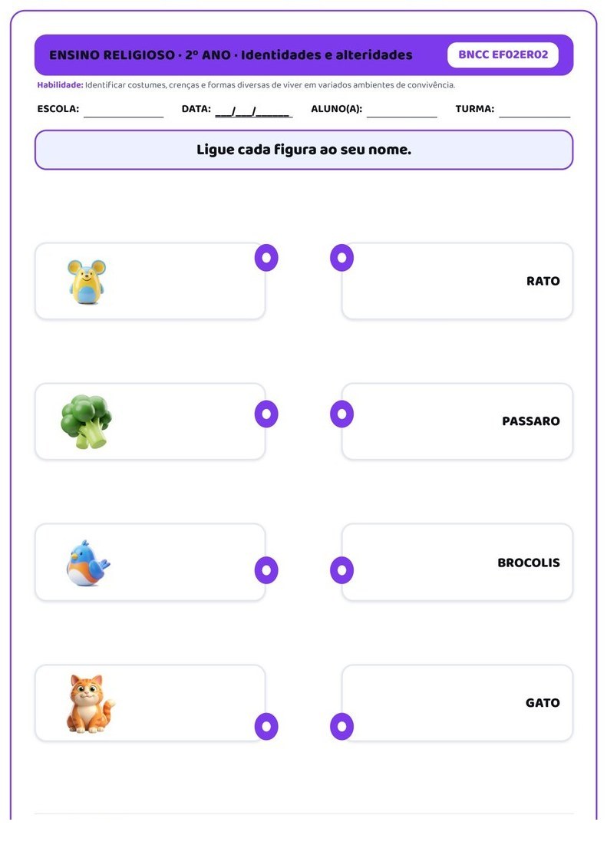Select the connector dot beside the broccoli figure
Viewport: 607px width, 868px height.
tap(266, 414)
